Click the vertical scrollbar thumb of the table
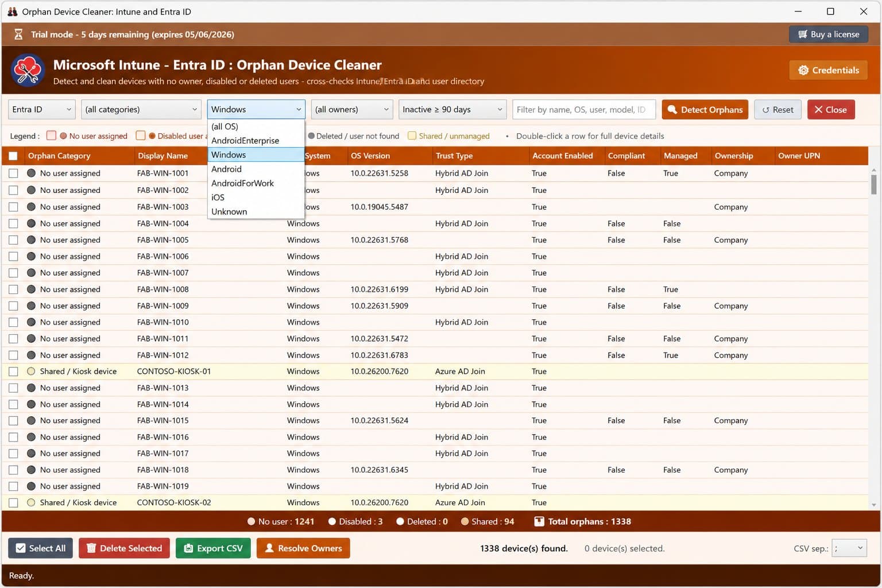 click(873, 185)
